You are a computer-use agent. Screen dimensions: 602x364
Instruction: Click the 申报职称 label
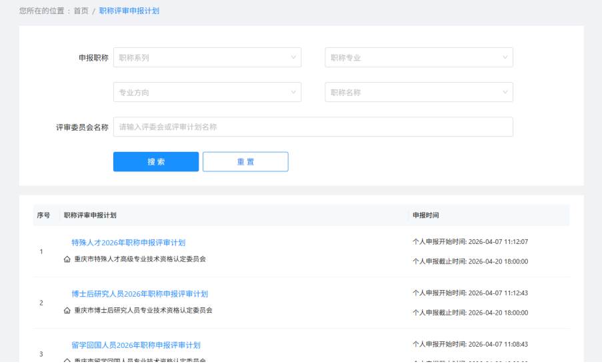point(93,58)
